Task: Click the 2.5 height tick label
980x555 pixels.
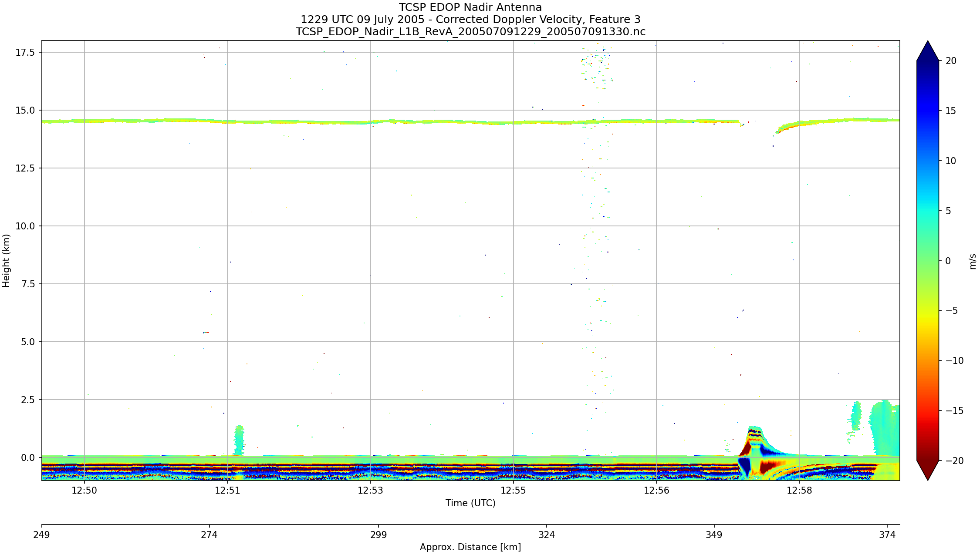Action: tap(28, 400)
